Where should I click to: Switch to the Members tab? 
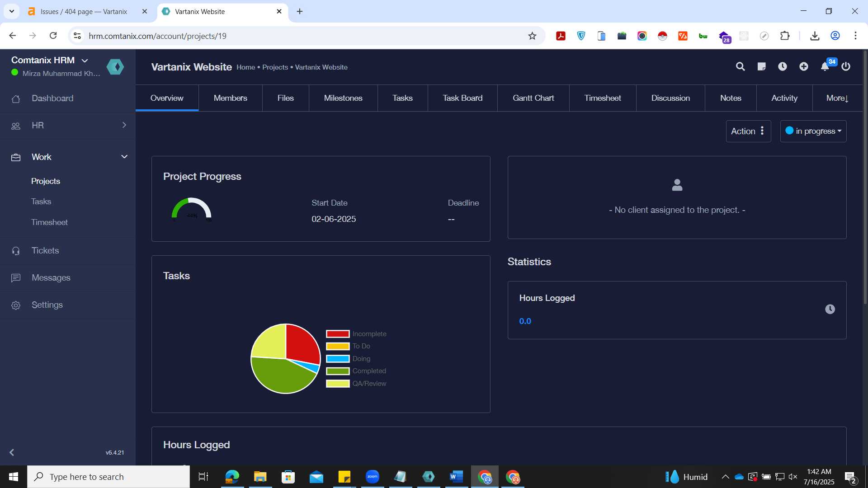coord(230,98)
